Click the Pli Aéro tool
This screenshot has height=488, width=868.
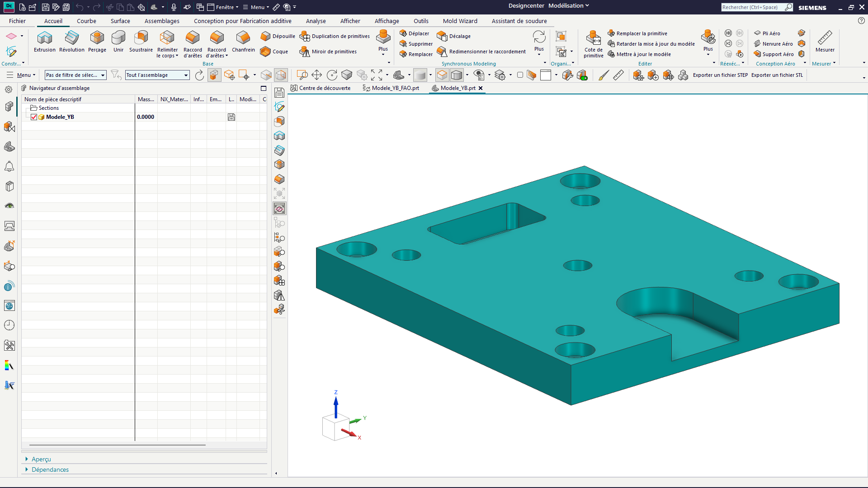(x=767, y=33)
